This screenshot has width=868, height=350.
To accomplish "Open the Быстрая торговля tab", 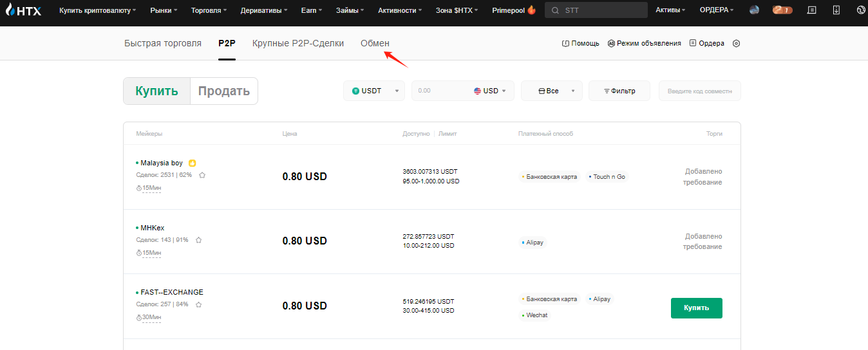I will (163, 43).
